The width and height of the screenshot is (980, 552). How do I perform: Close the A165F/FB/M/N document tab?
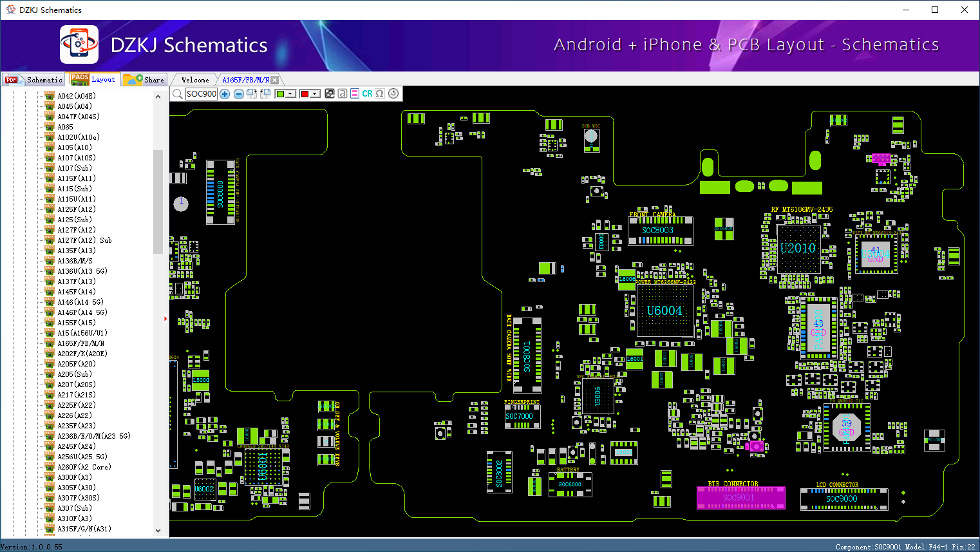pos(275,80)
